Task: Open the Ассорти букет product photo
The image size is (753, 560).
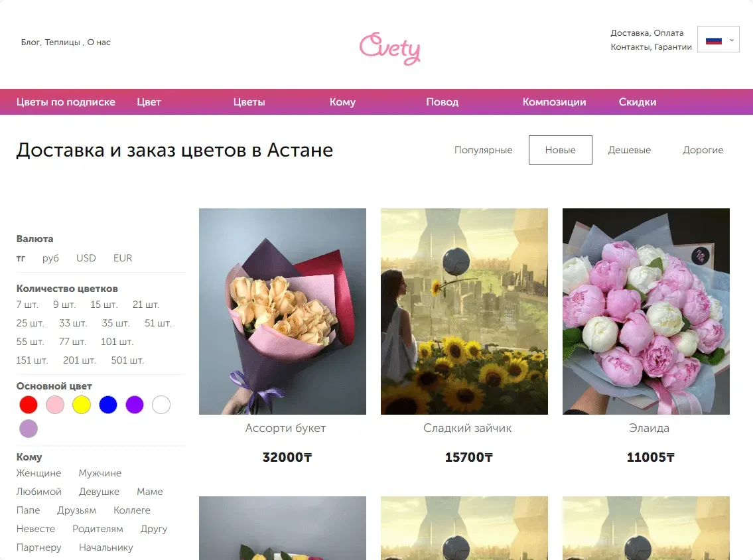Action: (x=283, y=311)
